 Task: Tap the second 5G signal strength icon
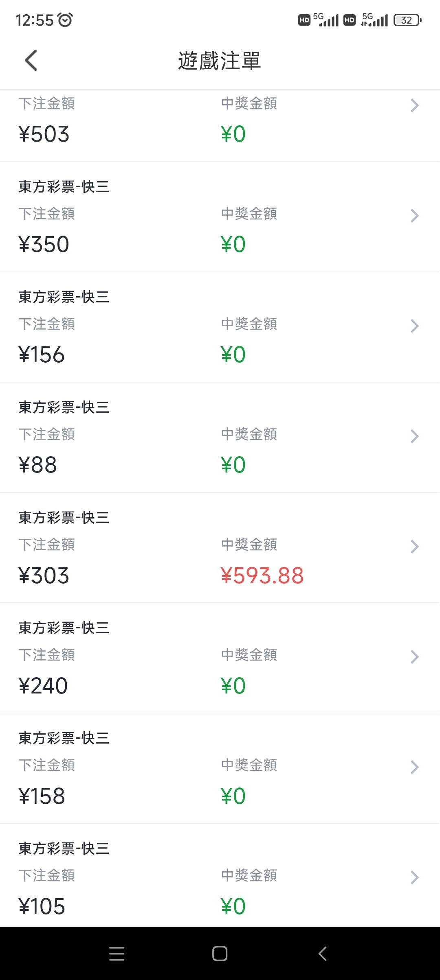(x=375, y=20)
